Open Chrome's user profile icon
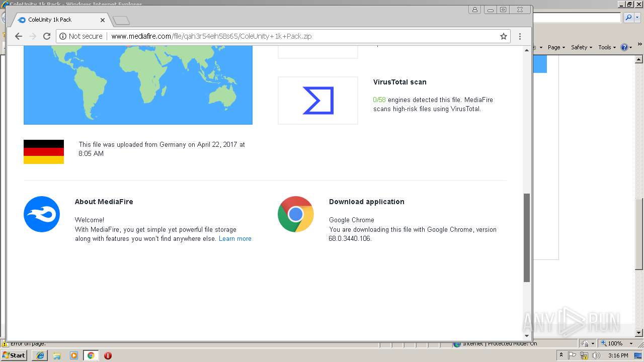644x362 pixels. click(x=474, y=10)
